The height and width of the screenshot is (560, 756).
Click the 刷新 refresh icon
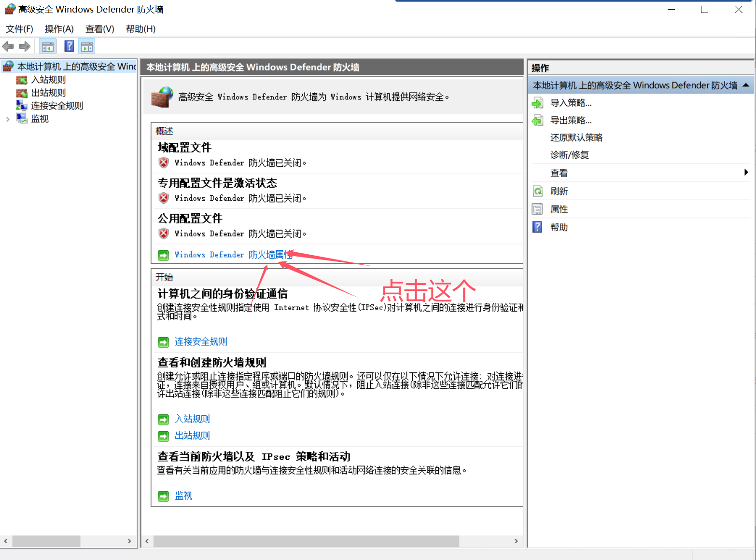click(537, 191)
